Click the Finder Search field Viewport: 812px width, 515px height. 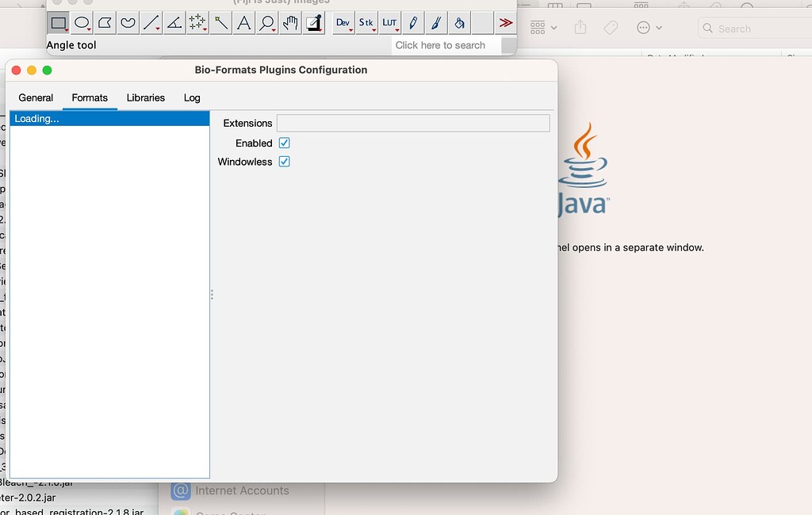755,29
